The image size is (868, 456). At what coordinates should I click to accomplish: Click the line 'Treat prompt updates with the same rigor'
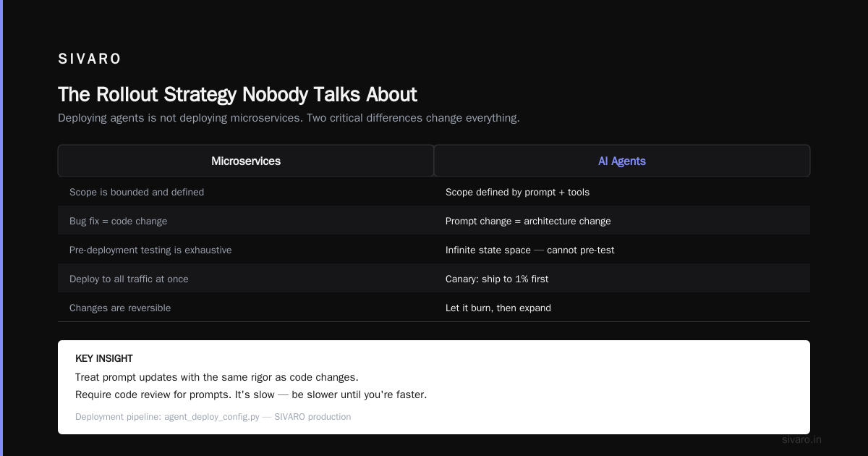click(217, 377)
